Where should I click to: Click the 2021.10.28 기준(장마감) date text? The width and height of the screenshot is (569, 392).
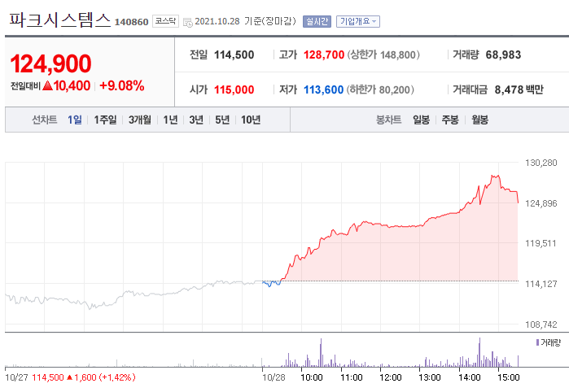coord(245,21)
